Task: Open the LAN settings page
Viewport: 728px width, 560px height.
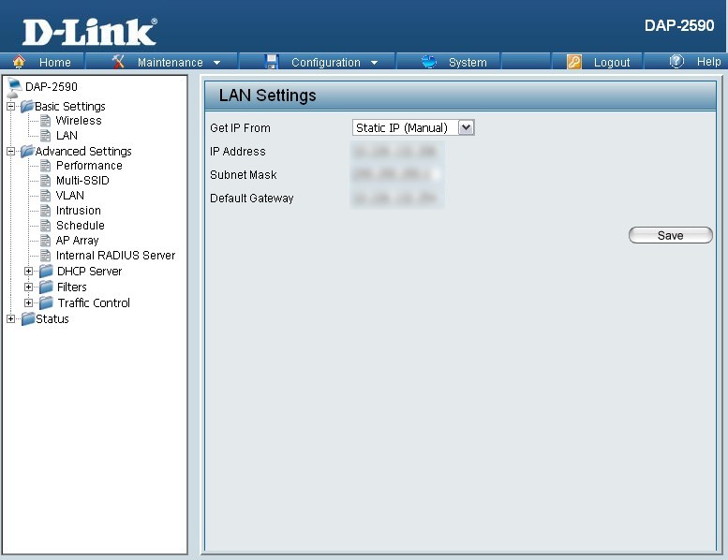Action: click(x=67, y=136)
